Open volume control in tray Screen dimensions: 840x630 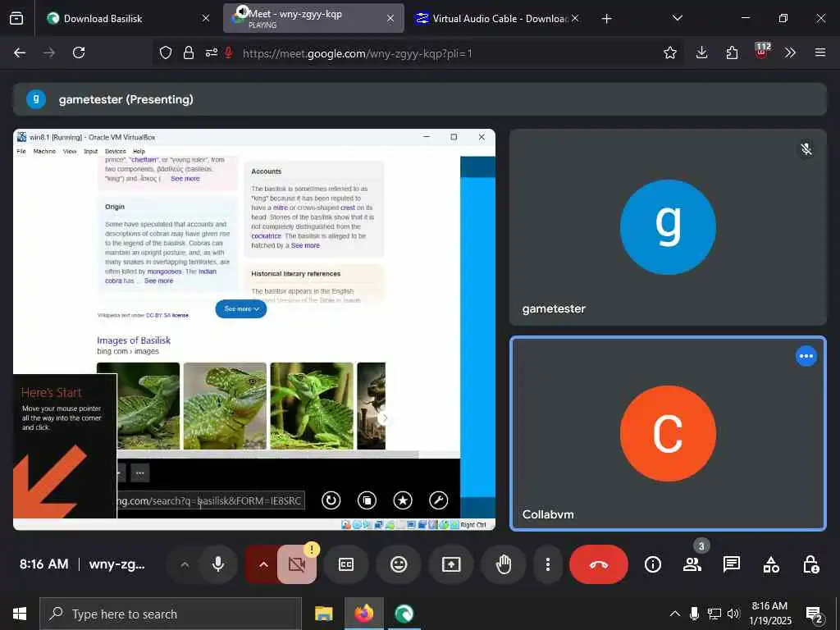pos(733,614)
